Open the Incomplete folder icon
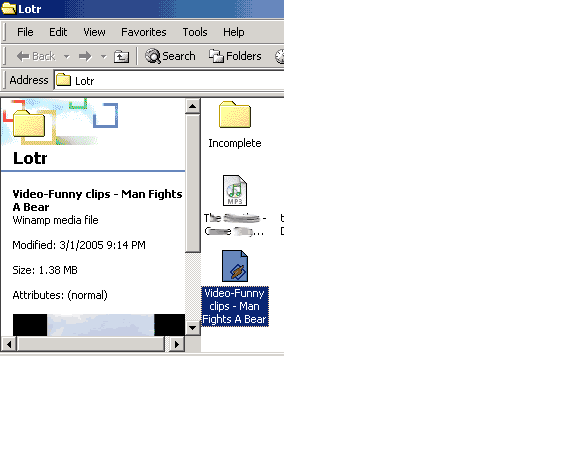567x454 pixels. [235, 115]
